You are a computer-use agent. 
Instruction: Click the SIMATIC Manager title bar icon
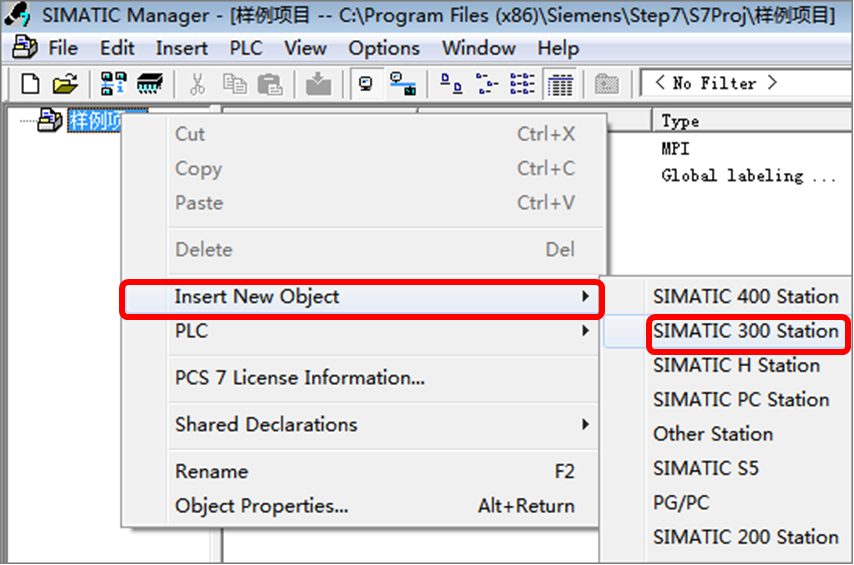[17, 15]
